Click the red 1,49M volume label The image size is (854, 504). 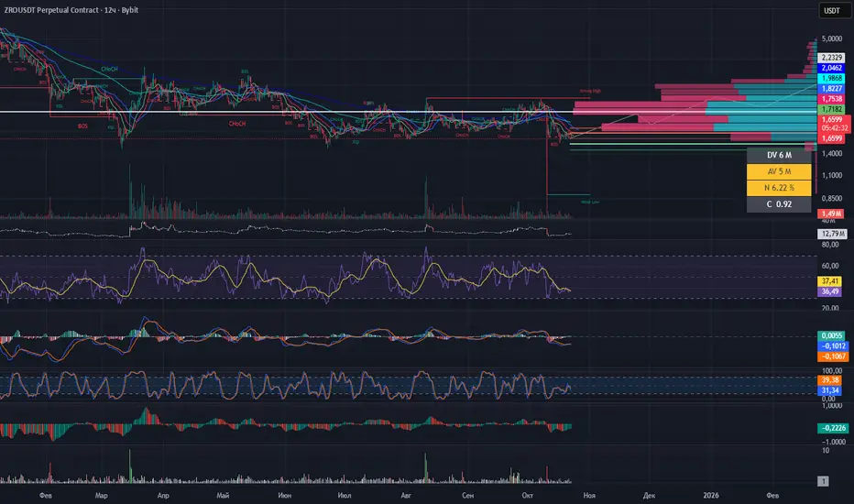(x=830, y=214)
